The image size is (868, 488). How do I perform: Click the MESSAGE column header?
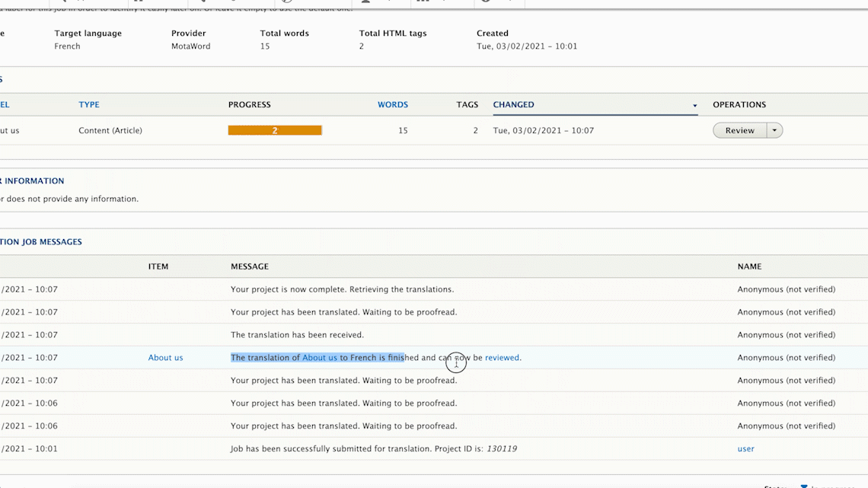click(250, 266)
